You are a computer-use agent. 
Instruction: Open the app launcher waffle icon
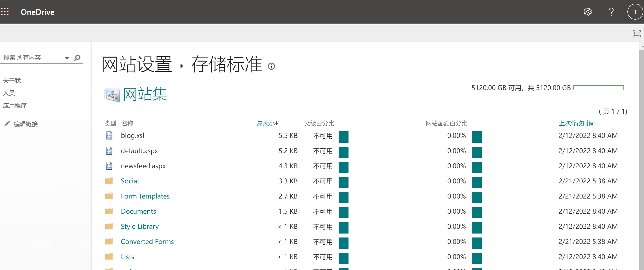click(x=4, y=11)
